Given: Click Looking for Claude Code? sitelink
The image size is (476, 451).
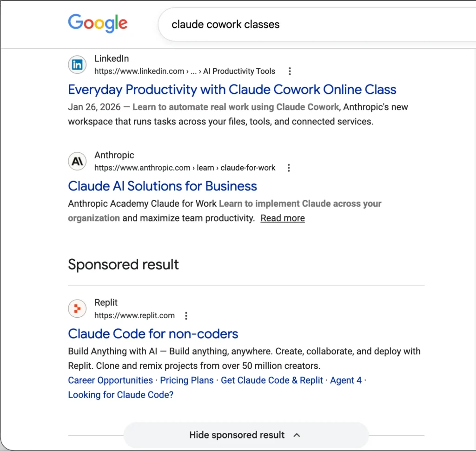Looking at the screenshot, I should (120, 395).
